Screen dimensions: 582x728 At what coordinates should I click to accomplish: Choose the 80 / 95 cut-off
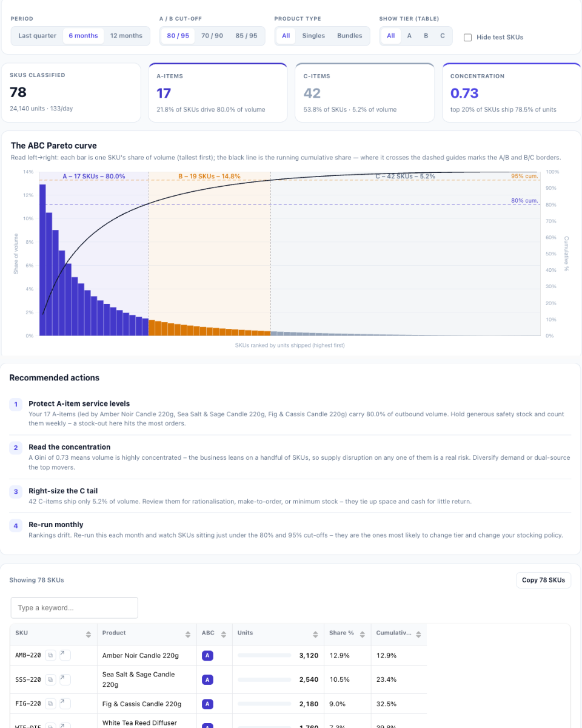click(178, 36)
